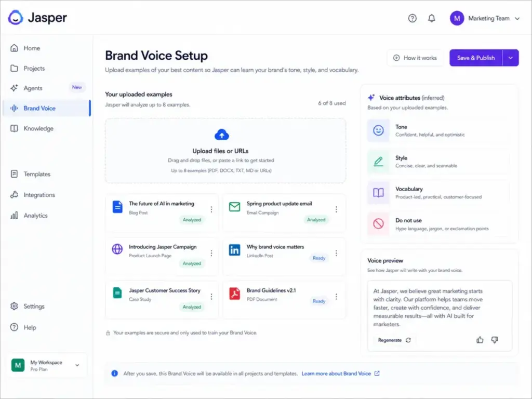Click the blog post document icon
Viewport: 532px width, 399px height.
(117, 207)
